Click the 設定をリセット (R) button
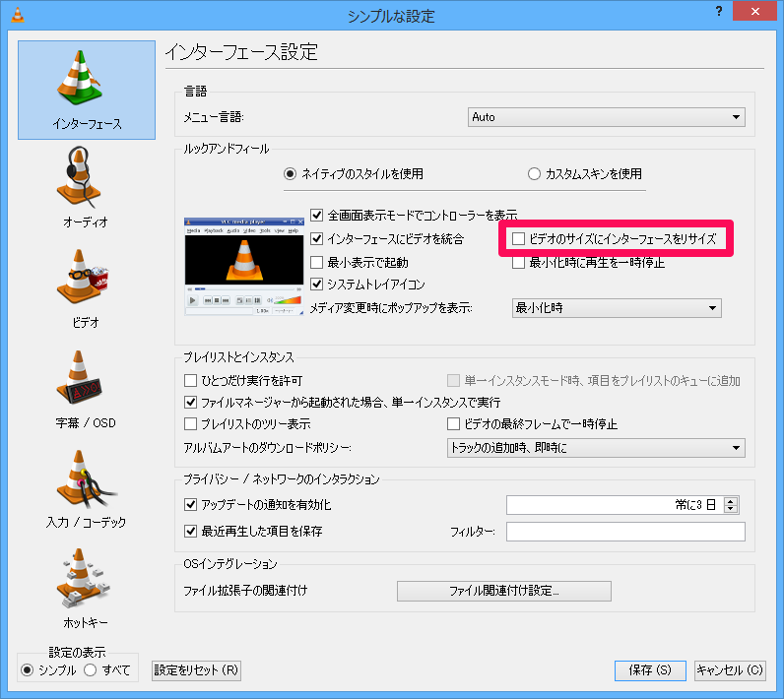 click(197, 670)
